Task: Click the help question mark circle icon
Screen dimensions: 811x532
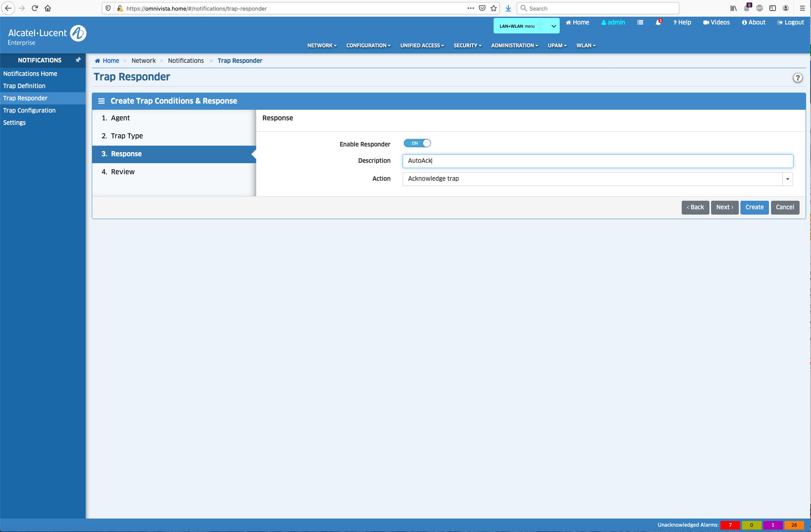Action: click(x=798, y=78)
